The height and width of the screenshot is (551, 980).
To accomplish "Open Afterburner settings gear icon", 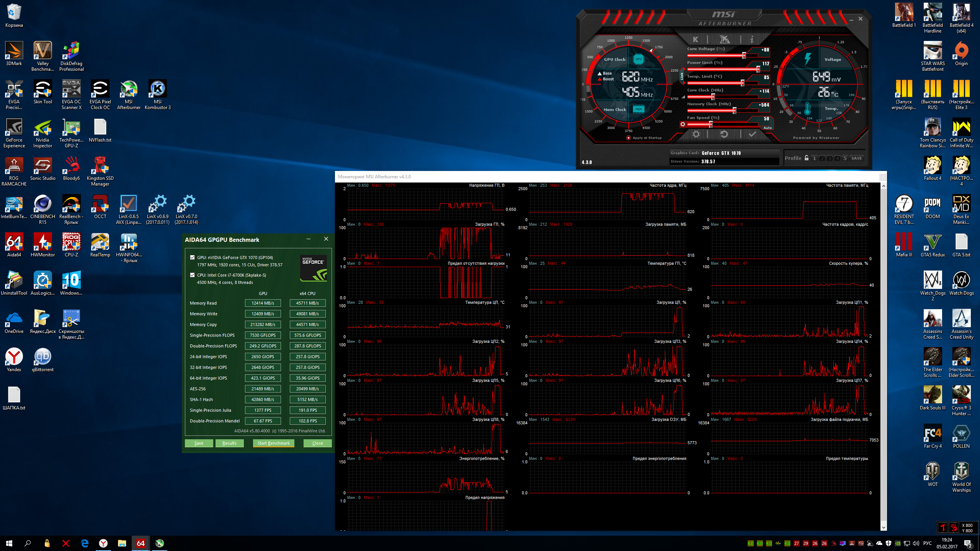I will tap(696, 134).
